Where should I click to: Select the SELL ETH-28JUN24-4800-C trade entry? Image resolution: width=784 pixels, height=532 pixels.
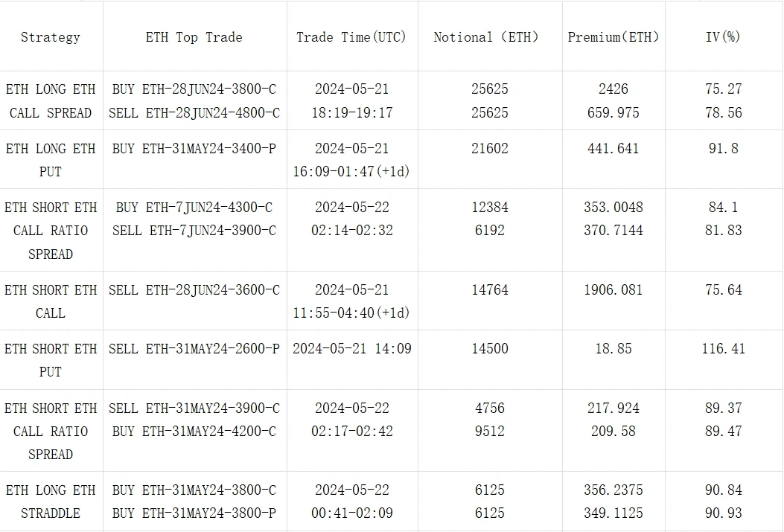coord(194,113)
